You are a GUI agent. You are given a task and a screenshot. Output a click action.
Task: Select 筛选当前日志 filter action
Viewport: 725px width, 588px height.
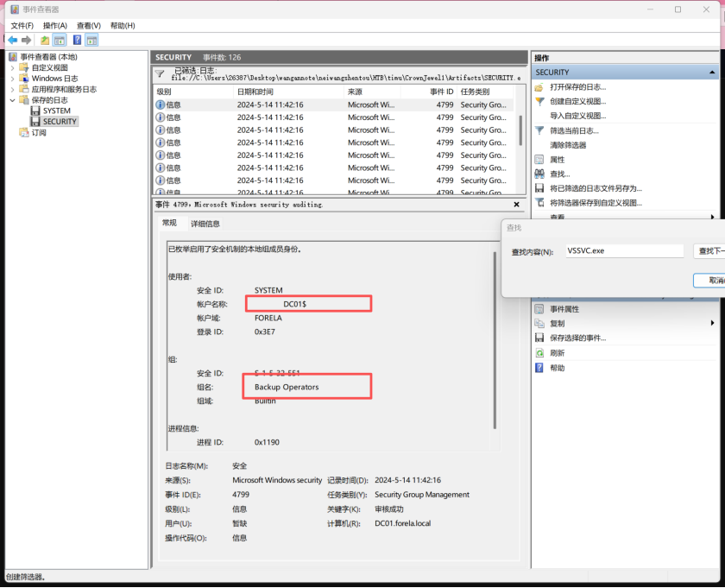pos(574,130)
